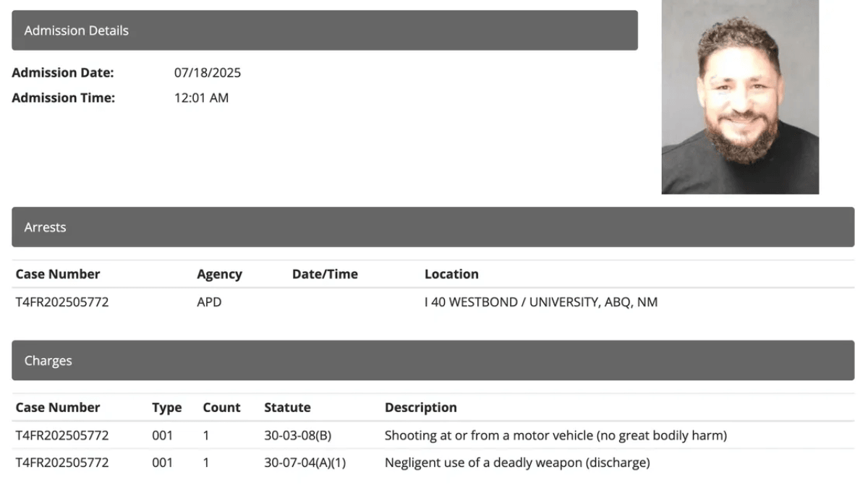This screenshot has height=488, width=868.
Task: Click the Count column header
Action: [x=221, y=408]
